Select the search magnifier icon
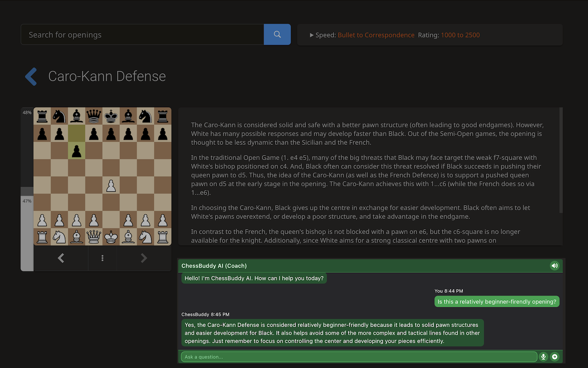The height and width of the screenshot is (368, 588). pos(277,34)
